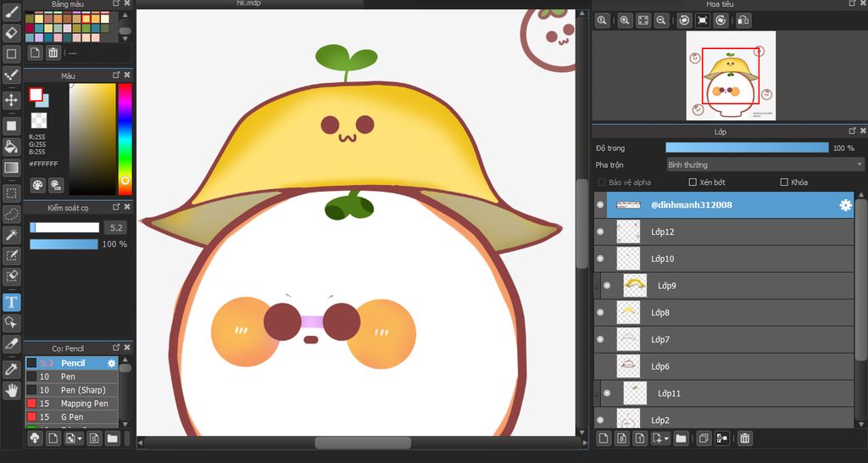Flip canvas horizontally in Hoa tiêu
The width and height of the screenshot is (868, 463).
[x=743, y=20]
